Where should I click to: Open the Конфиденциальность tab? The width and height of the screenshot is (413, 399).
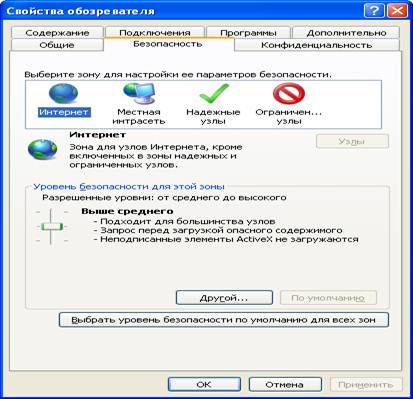316,45
